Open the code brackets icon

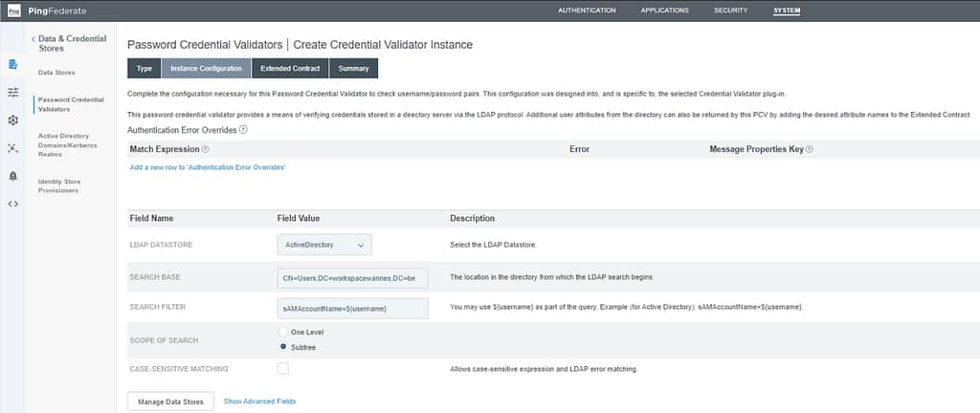coord(13,204)
